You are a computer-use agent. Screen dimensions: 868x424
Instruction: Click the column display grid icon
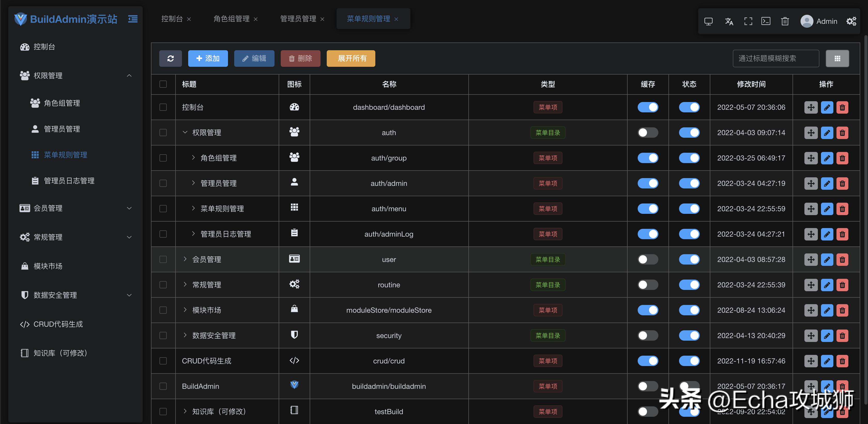837,58
